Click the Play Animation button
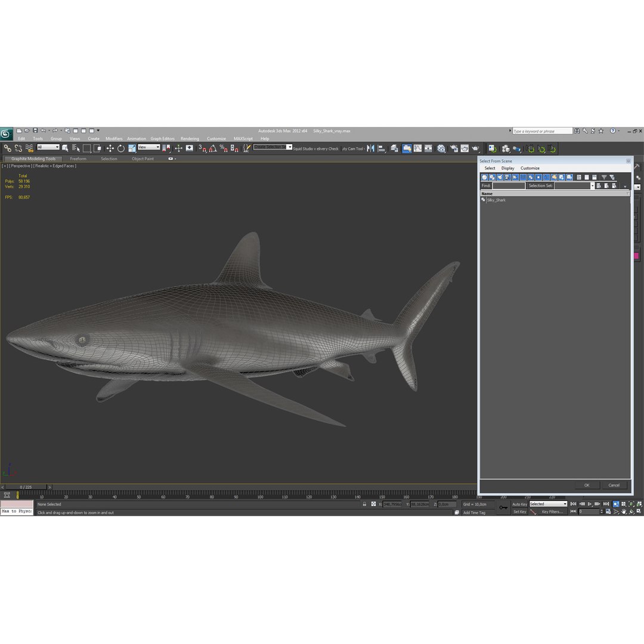 (589, 504)
